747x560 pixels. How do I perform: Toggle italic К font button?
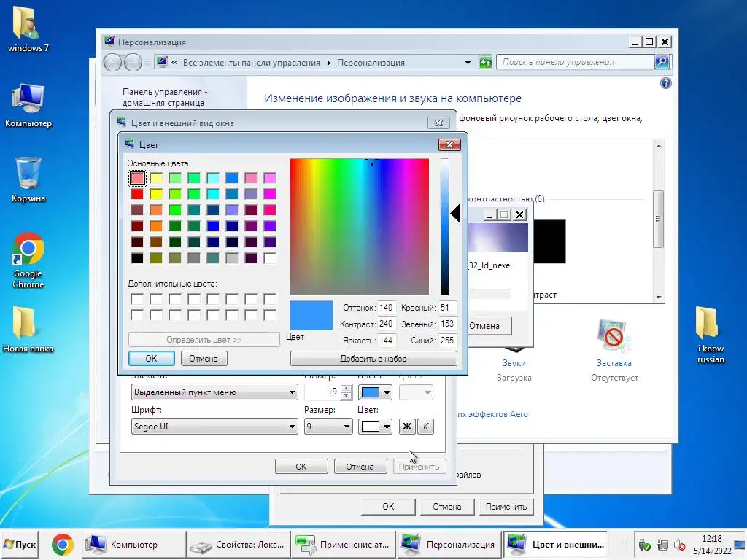point(425,426)
